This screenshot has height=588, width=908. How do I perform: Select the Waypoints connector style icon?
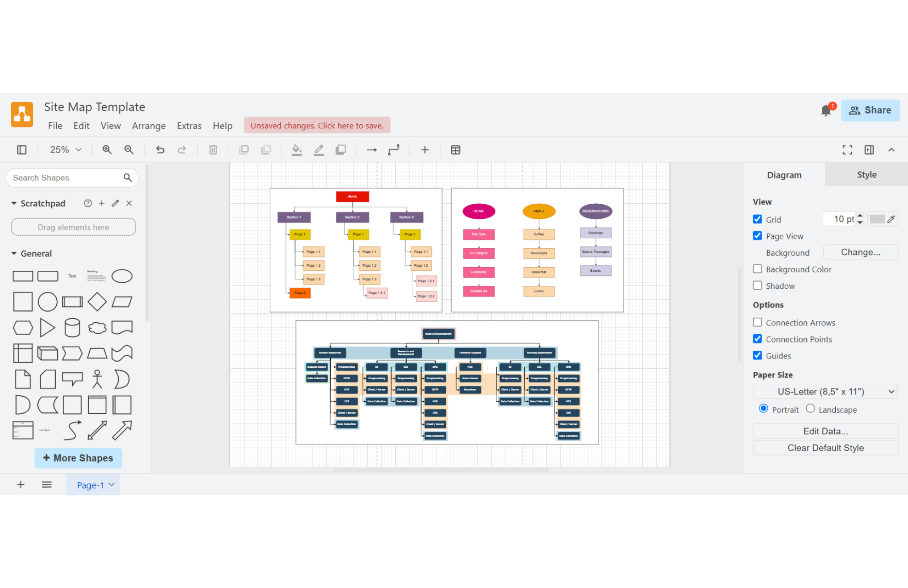394,150
